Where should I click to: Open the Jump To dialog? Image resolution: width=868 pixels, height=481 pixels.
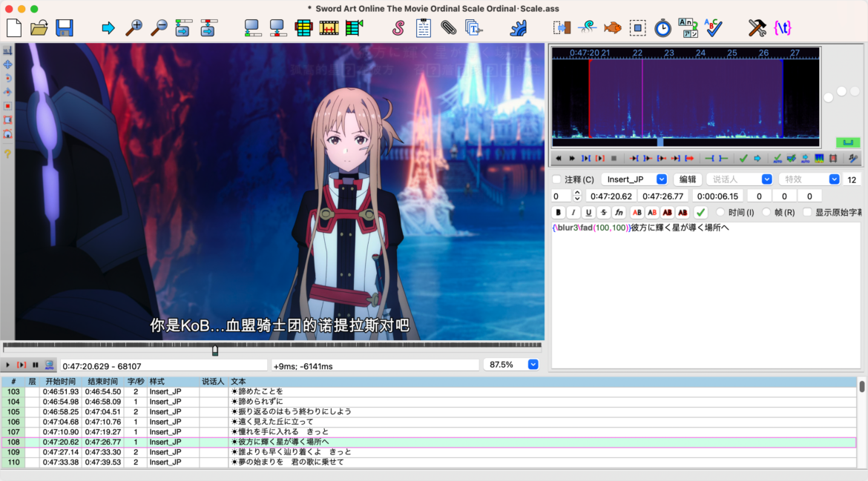(x=108, y=27)
